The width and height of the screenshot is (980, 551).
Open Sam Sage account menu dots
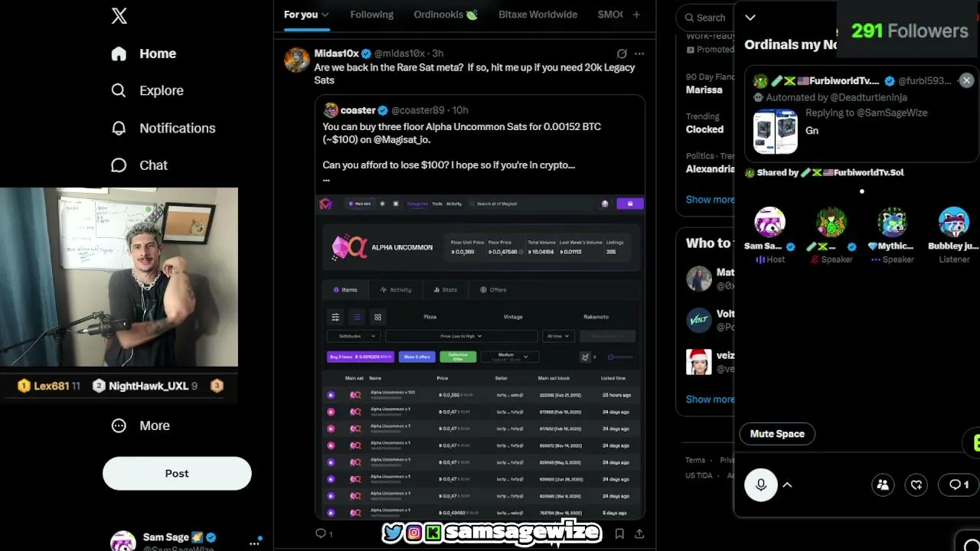[x=254, y=543]
